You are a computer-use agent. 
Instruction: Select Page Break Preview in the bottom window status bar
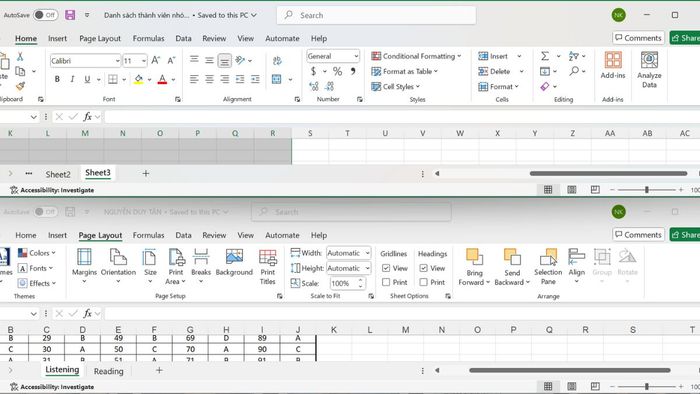(x=595, y=386)
